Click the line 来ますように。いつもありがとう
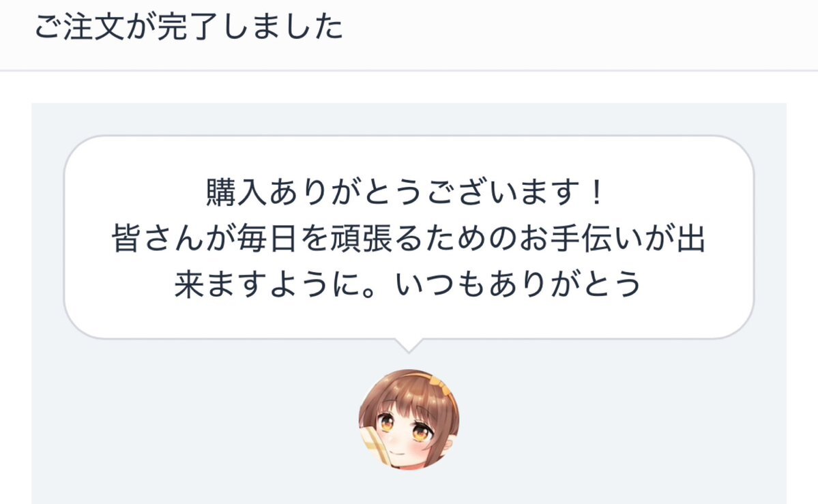This screenshot has height=504, width=818. pos(408,284)
